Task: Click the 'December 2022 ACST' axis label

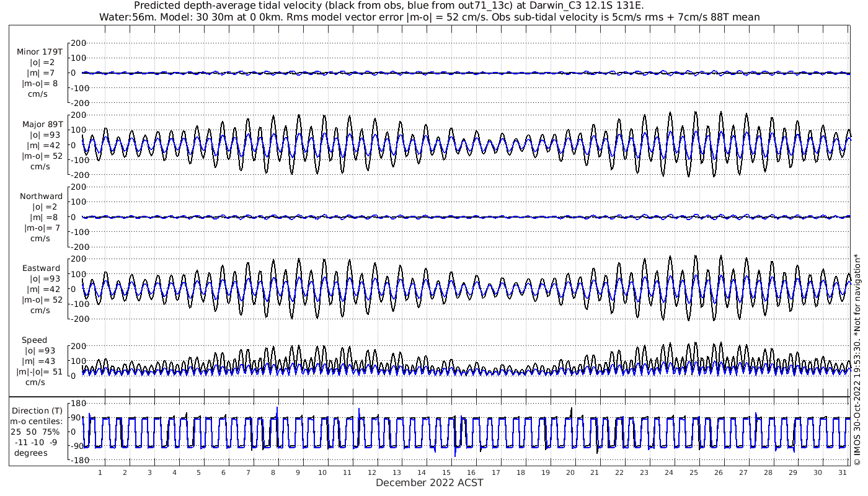Action: tap(429, 483)
